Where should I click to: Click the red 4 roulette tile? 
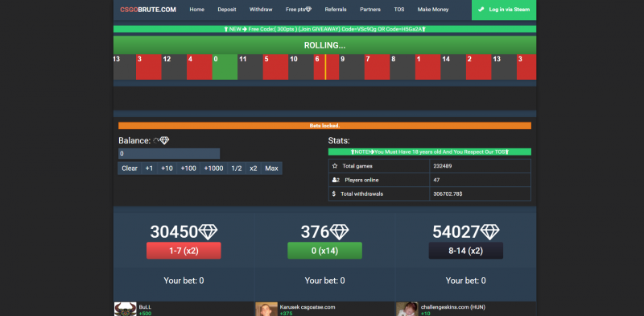point(199,67)
